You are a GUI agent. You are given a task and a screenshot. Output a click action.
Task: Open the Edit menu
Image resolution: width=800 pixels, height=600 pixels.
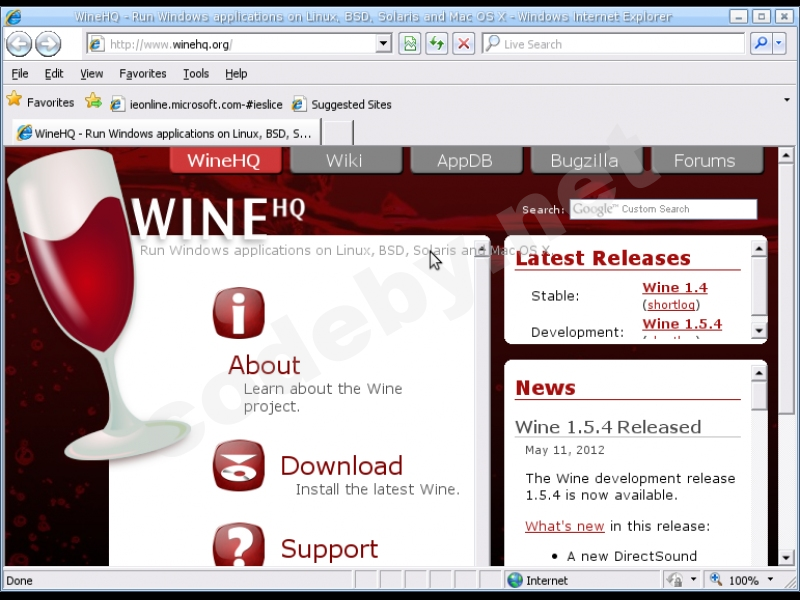(x=54, y=74)
